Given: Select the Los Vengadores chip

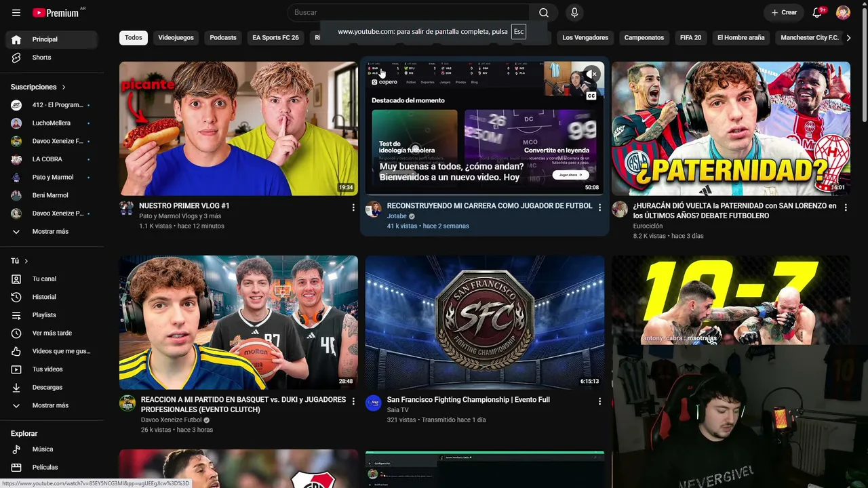Looking at the screenshot, I should click(x=585, y=38).
